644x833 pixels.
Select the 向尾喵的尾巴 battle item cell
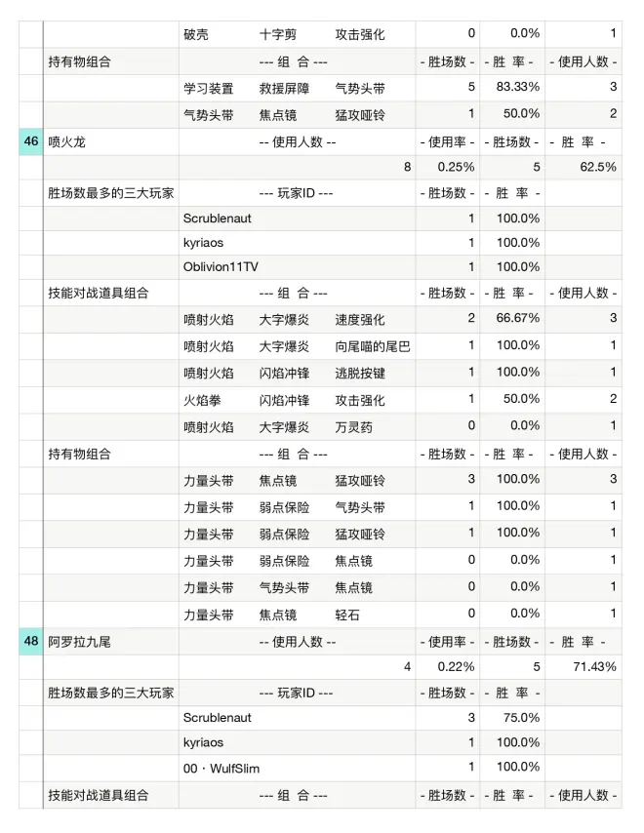373,345
